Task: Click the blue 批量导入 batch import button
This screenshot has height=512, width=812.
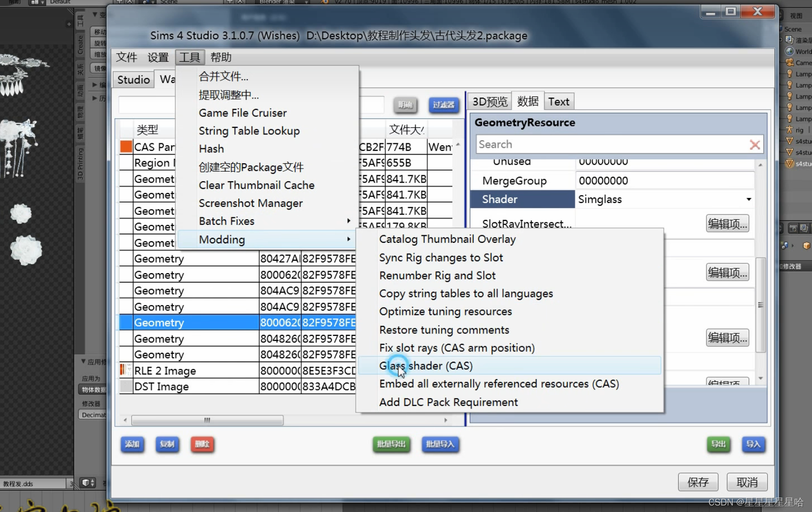Action: coord(440,444)
